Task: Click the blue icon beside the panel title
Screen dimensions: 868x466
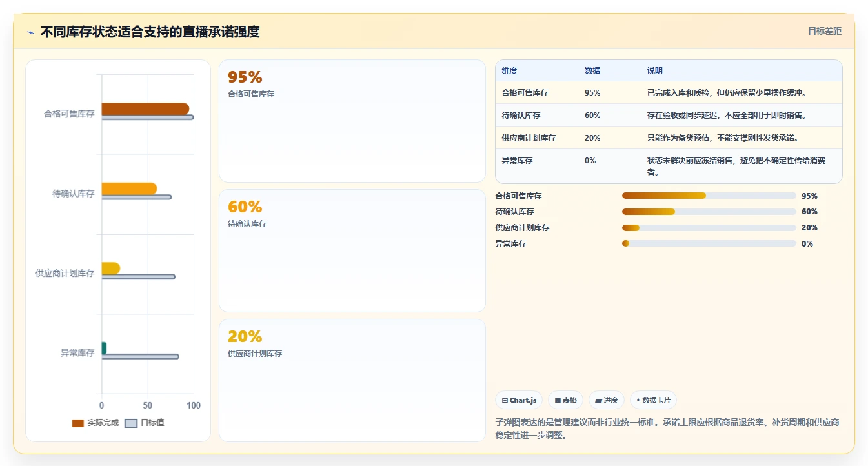Action: [30, 32]
